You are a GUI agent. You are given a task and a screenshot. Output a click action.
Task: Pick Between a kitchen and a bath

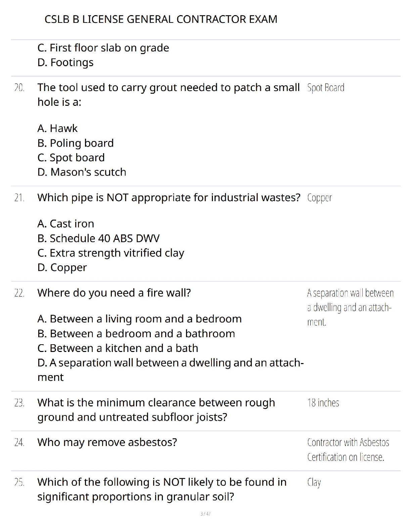click(x=118, y=348)
